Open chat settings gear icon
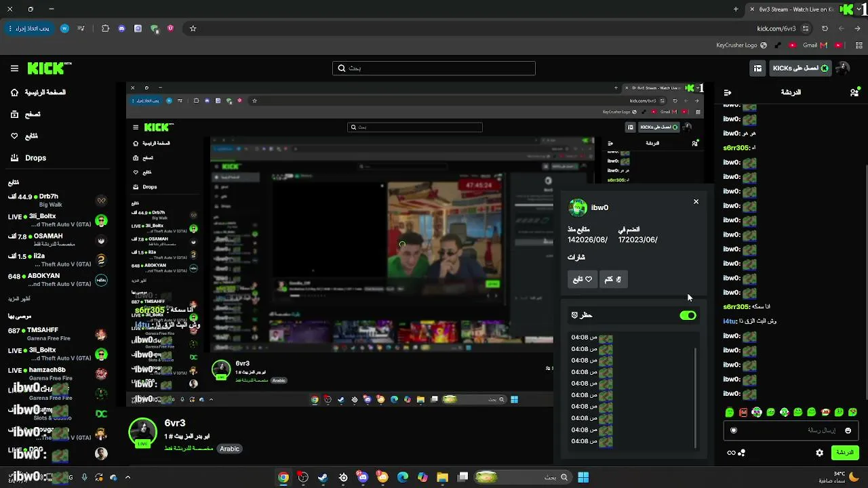The height and width of the screenshot is (488, 868). (x=820, y=453)
